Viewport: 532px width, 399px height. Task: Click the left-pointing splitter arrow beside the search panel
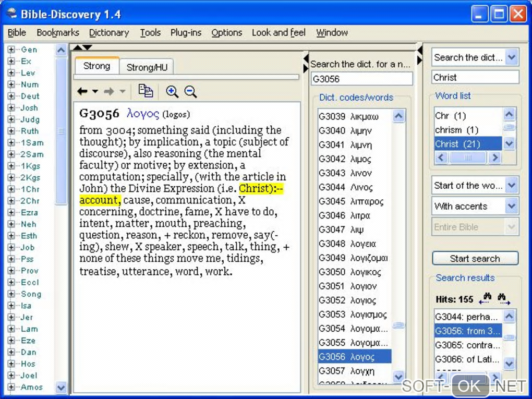coord(420,50)
